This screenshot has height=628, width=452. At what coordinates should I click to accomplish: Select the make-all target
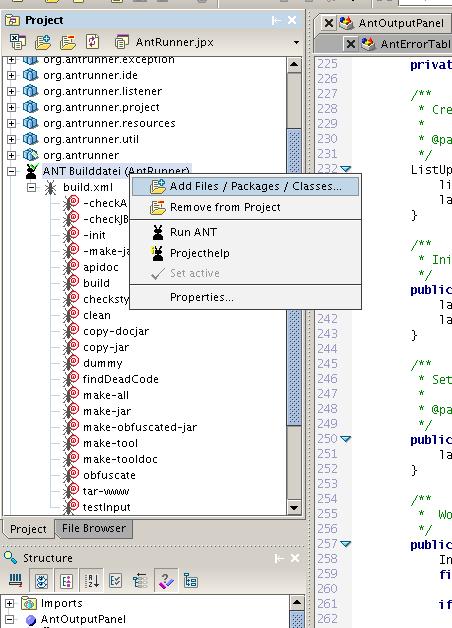point(106,395)
